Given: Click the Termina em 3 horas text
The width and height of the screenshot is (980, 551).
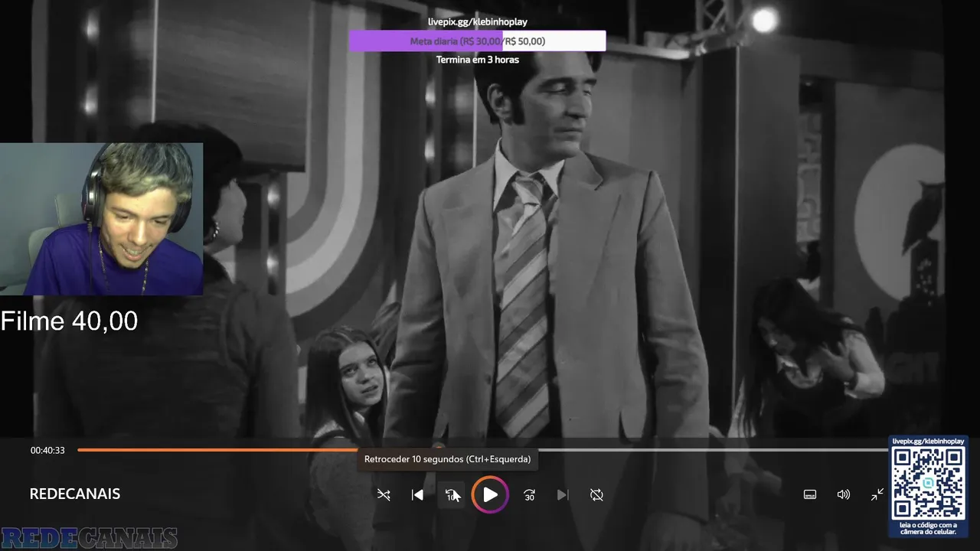Looking at the screenshot, I should tap(478, 60).
